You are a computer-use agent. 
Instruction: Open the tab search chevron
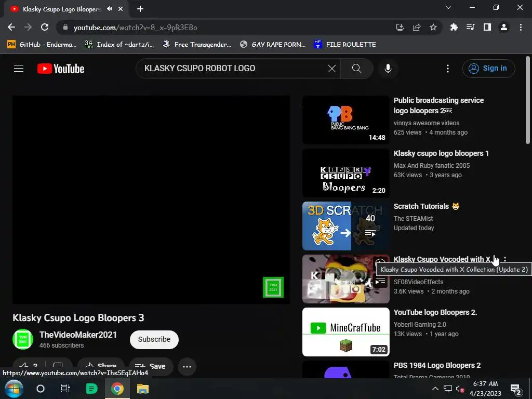click(448, 7)
